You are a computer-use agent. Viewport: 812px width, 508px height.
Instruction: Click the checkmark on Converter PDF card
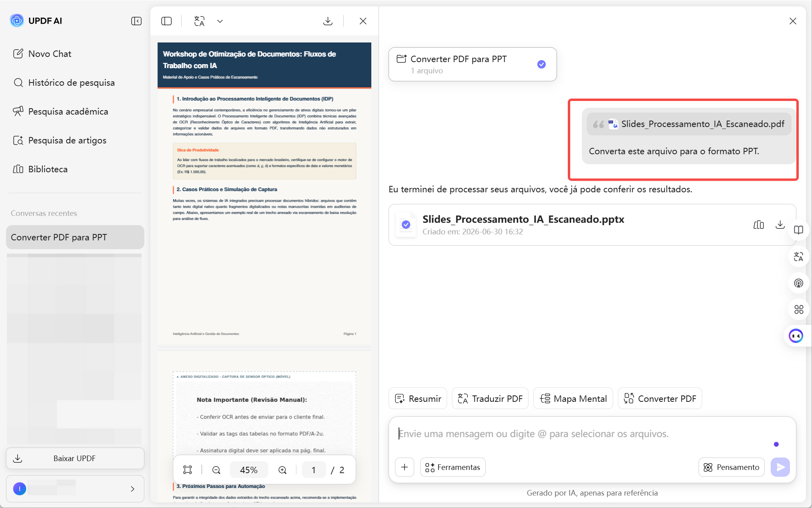pyautogui.click(x=541, y=64)
